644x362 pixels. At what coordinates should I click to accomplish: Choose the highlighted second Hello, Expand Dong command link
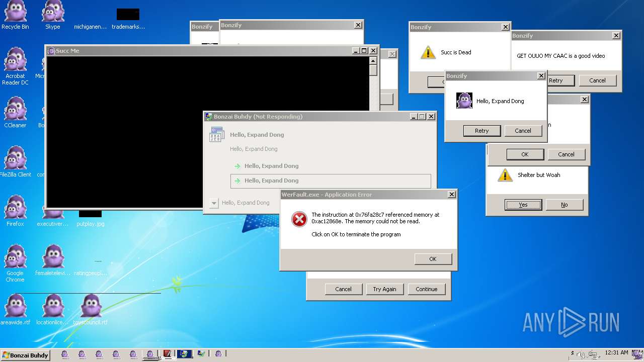point(331,180)
